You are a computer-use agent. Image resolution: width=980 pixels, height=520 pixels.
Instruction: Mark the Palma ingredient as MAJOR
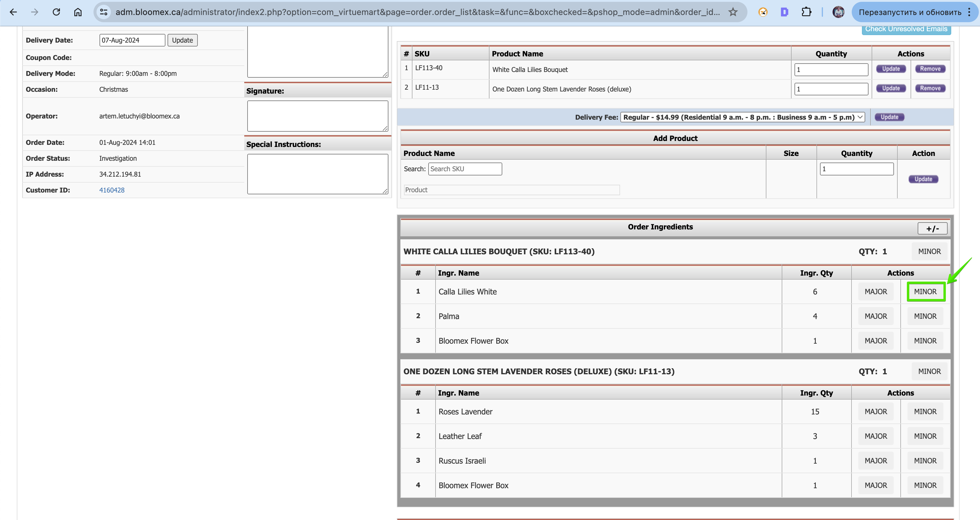(876, 316)
